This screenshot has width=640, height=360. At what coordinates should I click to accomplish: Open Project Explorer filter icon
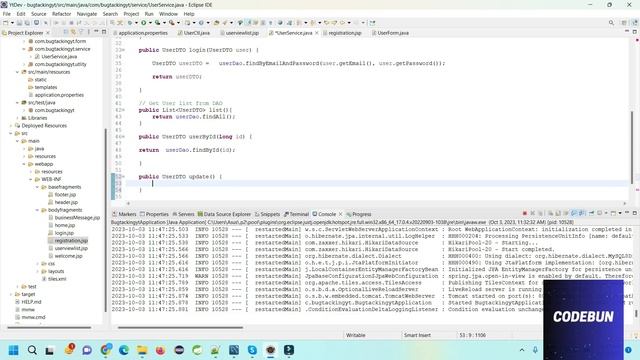(x=81, y=32)
